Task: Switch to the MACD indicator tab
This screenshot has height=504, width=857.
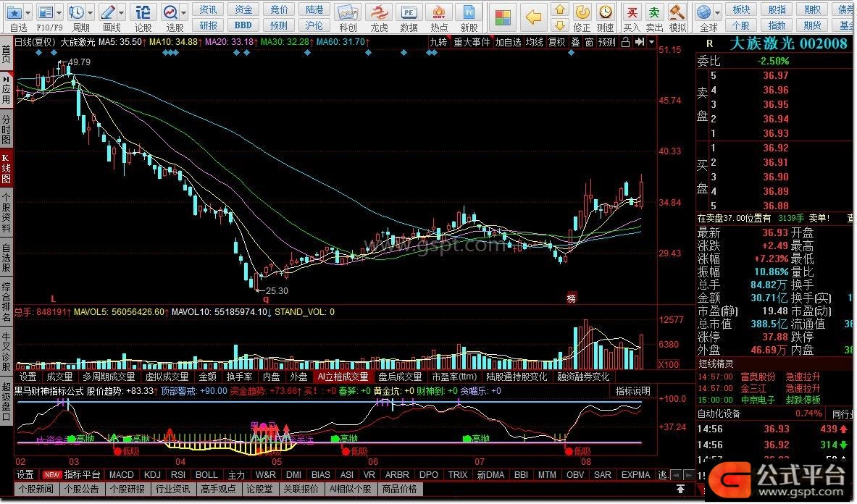Action: (x=121, y=475)
